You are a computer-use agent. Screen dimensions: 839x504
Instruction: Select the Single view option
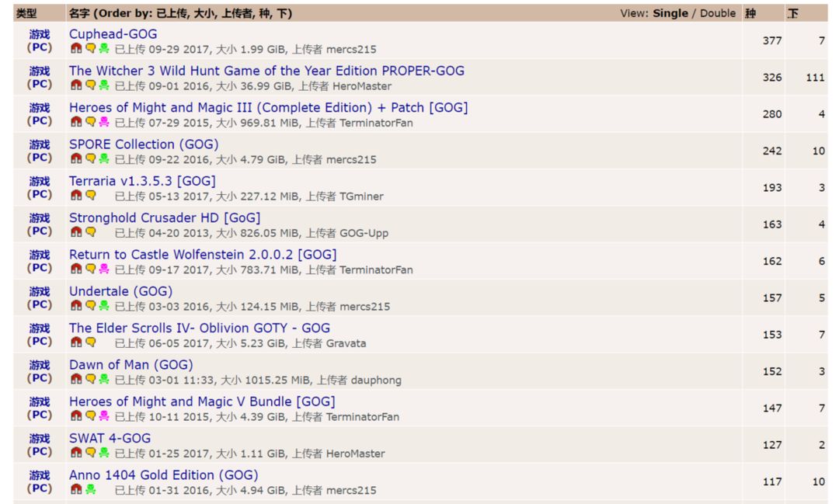coord(670,13)
